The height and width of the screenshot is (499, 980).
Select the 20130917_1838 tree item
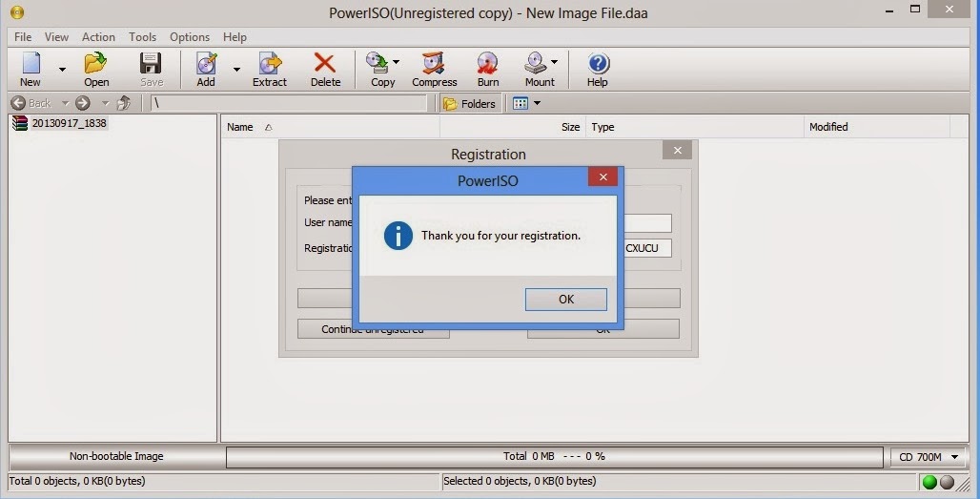coord(69,122)
